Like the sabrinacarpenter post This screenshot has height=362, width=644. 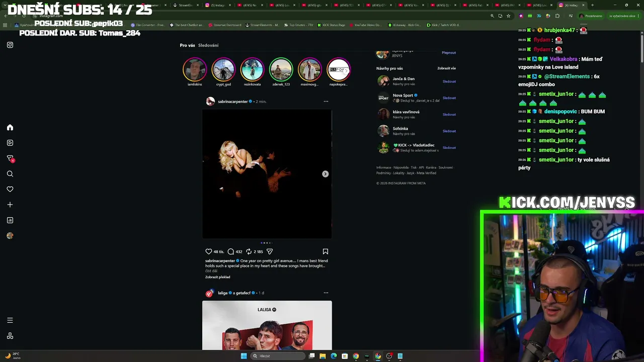point(209,251)
